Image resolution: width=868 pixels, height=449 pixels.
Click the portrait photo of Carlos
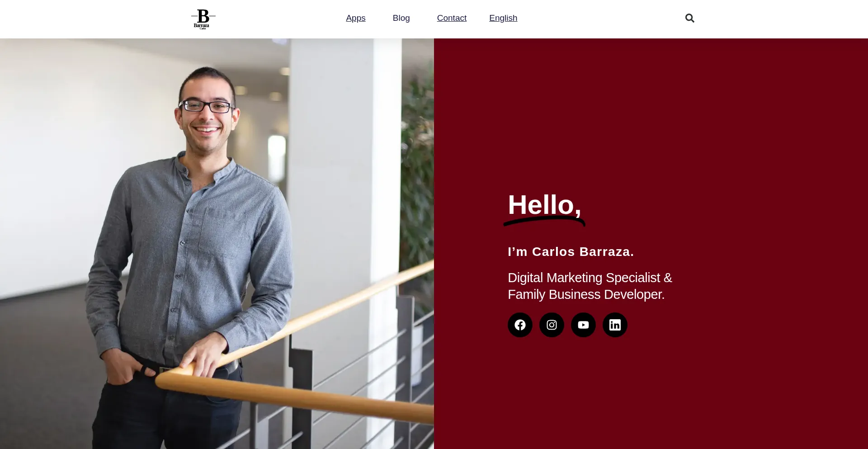[217, 244]
